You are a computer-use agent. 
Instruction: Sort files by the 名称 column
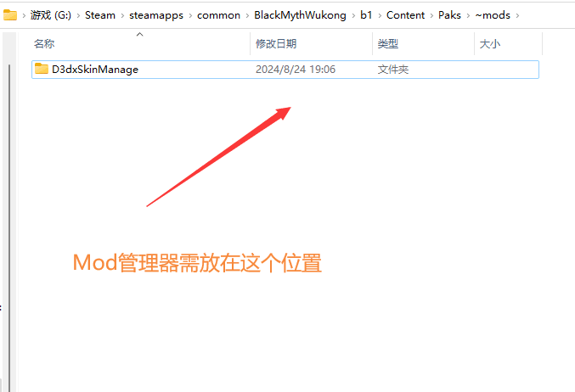click(x=44, y=44)
